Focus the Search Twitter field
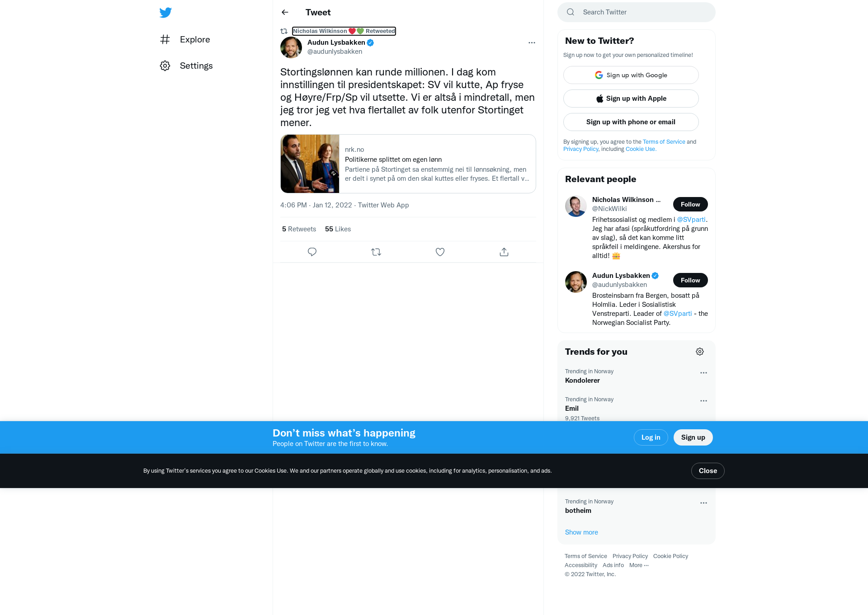 pyautogui.click(x=636, y=12)
